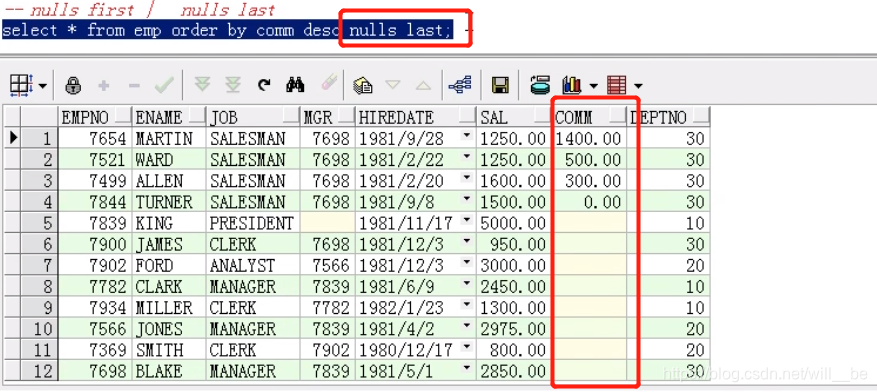Click the empty MGR cell in KING's row
Viewport: 877px width, 392px height.
point(328,223)
